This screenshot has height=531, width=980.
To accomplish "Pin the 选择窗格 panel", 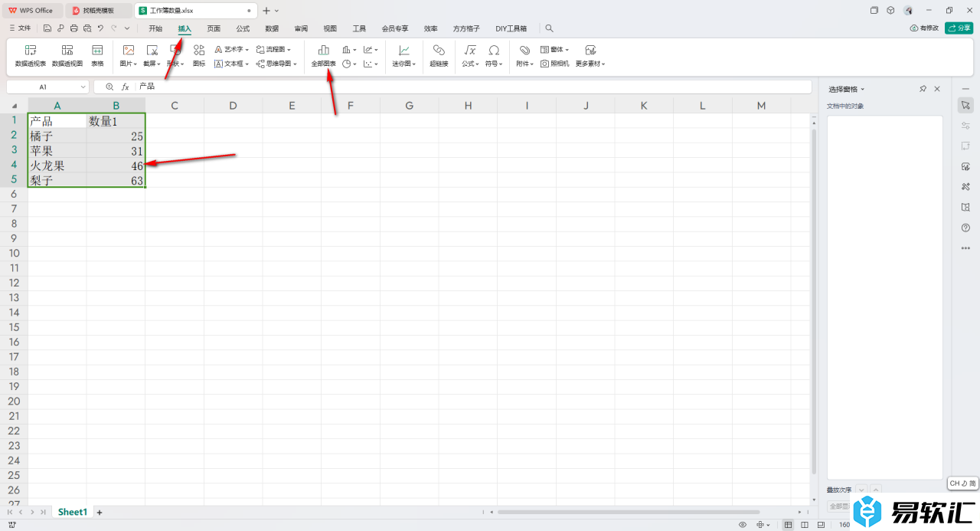I will coord(923,89).
